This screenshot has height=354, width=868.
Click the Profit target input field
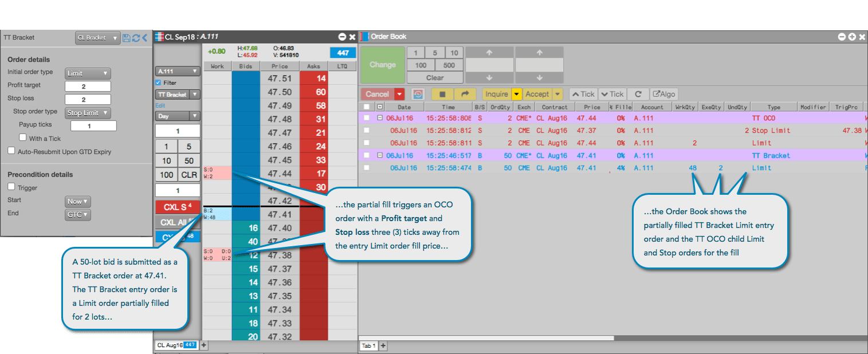pyautogui.click(x=88, y=86)
